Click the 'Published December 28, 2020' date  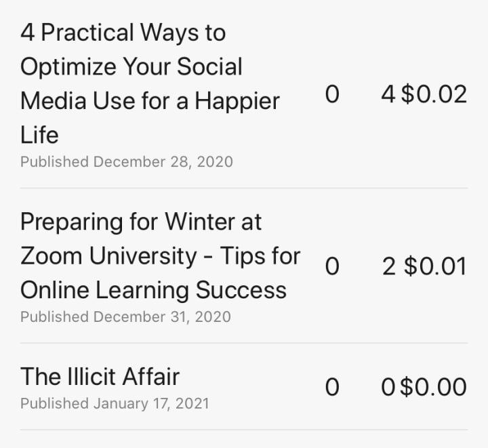coord(126,162)
